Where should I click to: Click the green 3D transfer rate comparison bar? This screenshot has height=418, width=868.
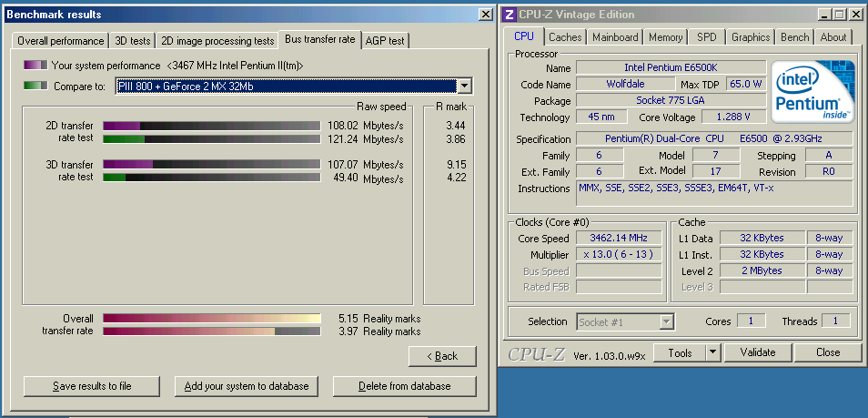(211, 178)
